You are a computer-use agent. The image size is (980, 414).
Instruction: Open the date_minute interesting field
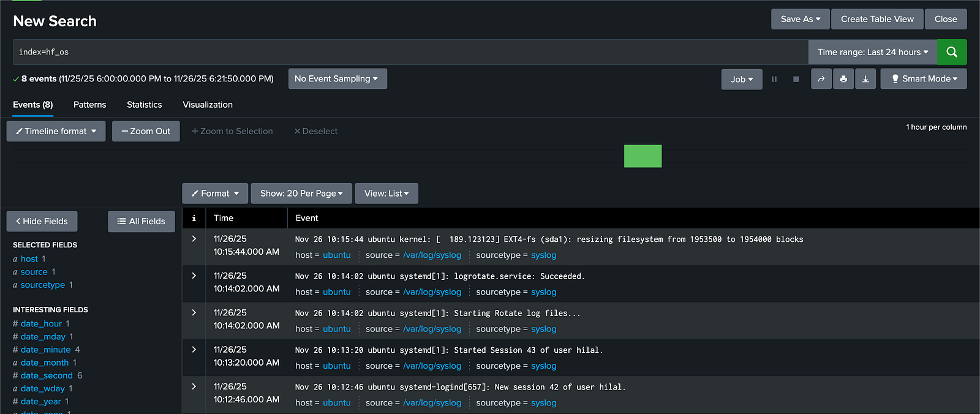point(45,350)
